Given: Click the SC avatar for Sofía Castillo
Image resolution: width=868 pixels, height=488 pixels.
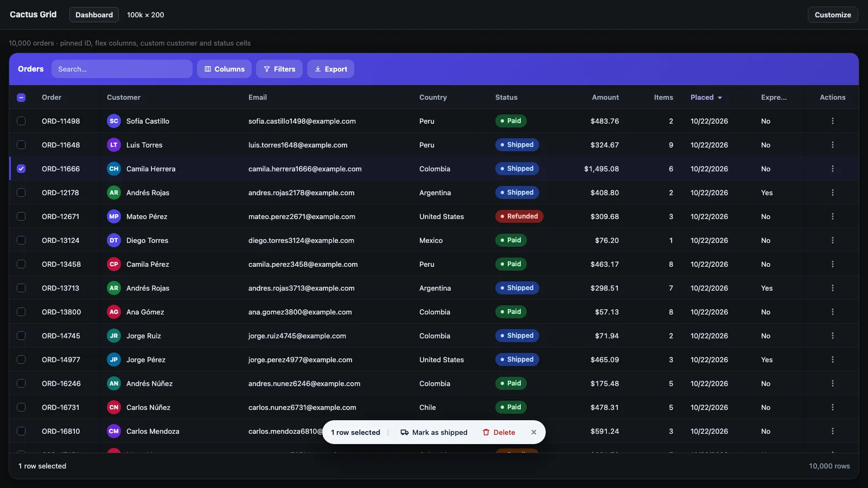Looking at the screenshot, I should click(x=114, y=121).
